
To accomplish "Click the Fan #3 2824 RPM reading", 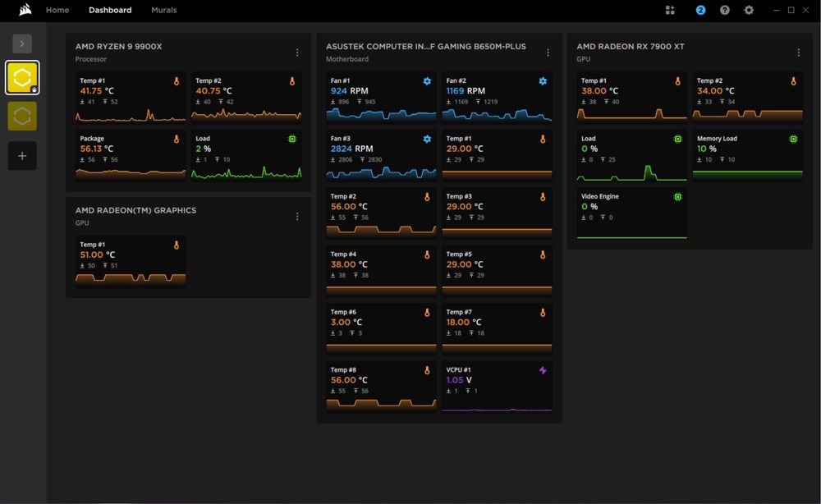I will 352,149.
